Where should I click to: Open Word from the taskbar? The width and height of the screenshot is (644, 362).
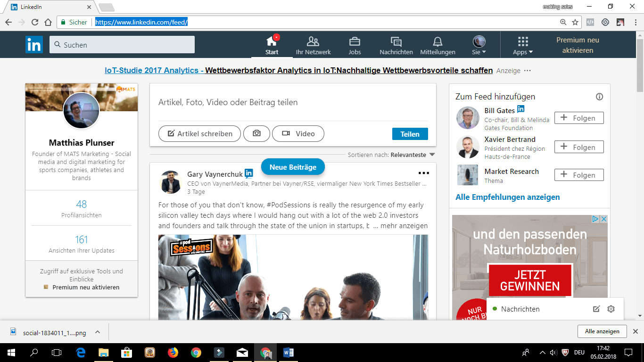click(289, 352)
